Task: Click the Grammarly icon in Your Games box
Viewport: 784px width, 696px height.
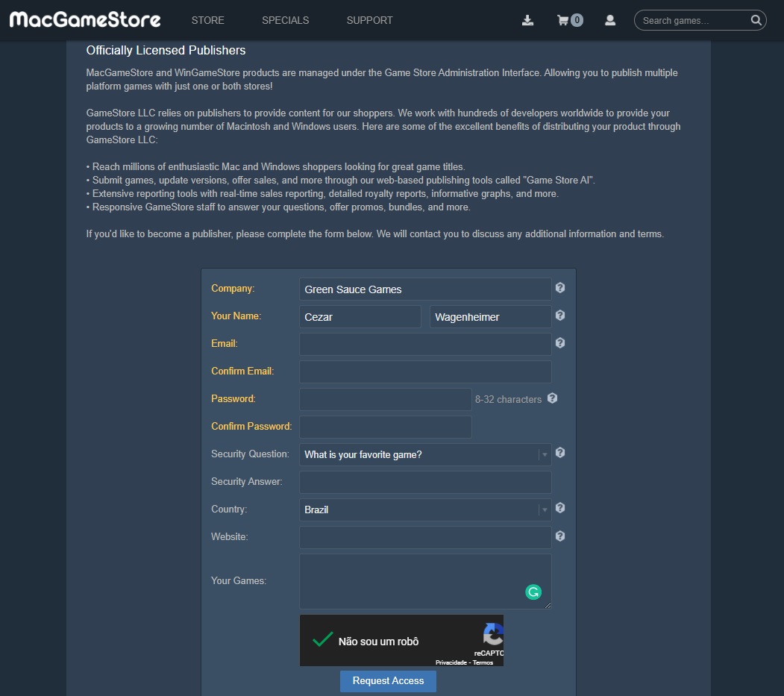Action: [533, 592]
